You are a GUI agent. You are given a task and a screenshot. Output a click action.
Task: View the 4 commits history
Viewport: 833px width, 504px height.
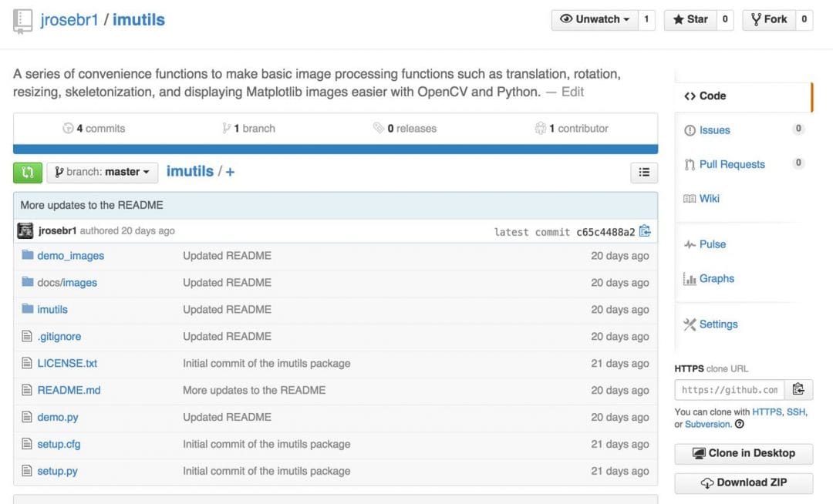[x=94, y=129]
